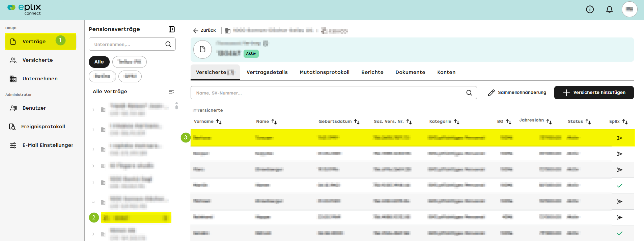Click Zurück to go back
This screenshot has width=644, height=241.
click(x=204, y=30)
